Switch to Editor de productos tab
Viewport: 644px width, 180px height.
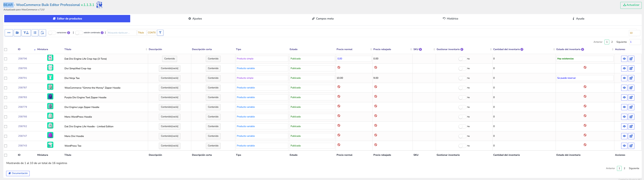pos(67,18)
